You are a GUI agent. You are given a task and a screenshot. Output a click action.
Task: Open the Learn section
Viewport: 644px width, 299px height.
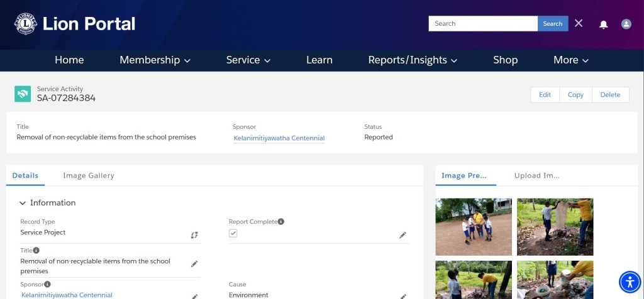pos(319,60)
